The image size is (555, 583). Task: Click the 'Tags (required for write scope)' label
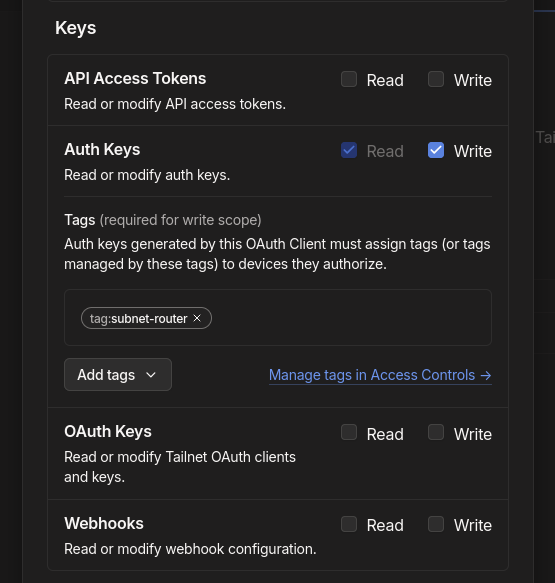163,220
